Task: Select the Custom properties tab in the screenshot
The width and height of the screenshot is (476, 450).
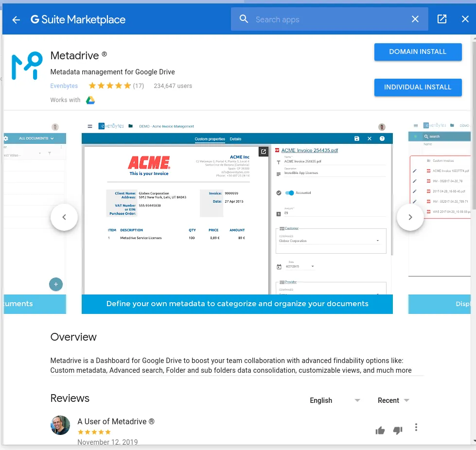Action: [x=210, y=139]
